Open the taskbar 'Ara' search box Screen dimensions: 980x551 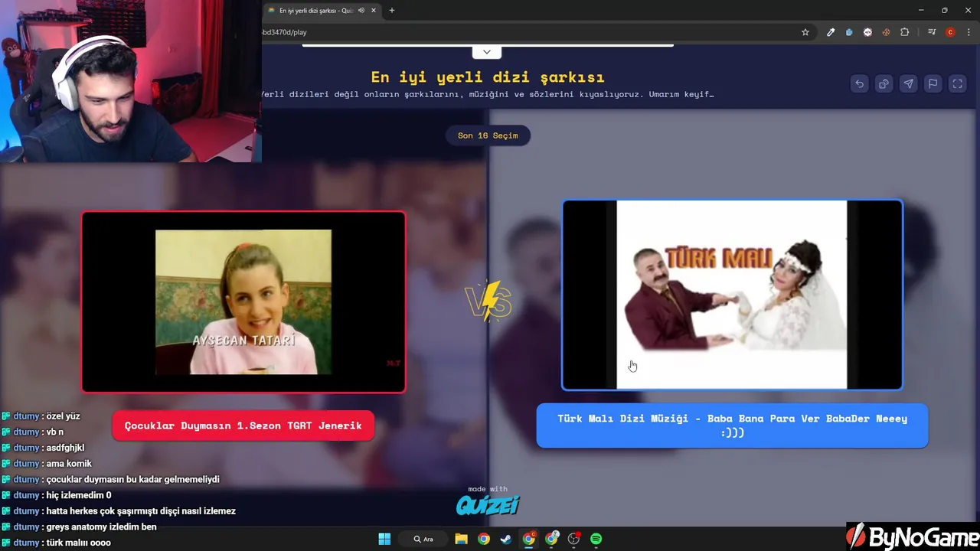pyautogui.click(x=424, y=539)
